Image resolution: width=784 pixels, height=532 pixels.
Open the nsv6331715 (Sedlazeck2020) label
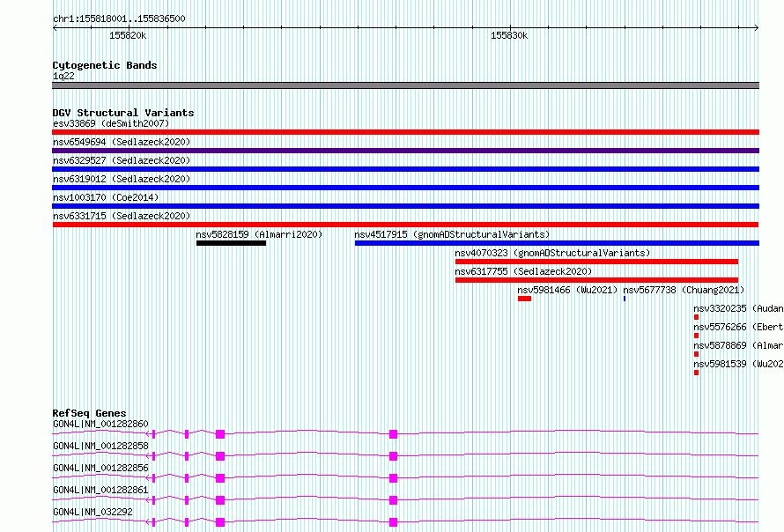122,216
